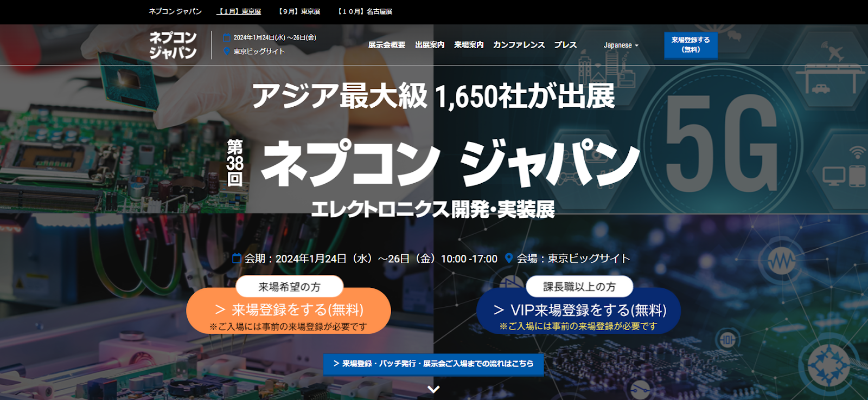Click the location pin icon beside 東京ビッグサイト in header
This screenshot has height=400, width=868.
pos(227,51)
